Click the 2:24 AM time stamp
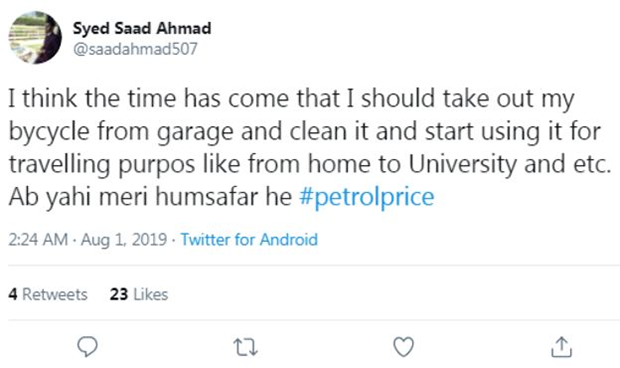The width and height of the screenshot is (620, 368). (38, 240)
